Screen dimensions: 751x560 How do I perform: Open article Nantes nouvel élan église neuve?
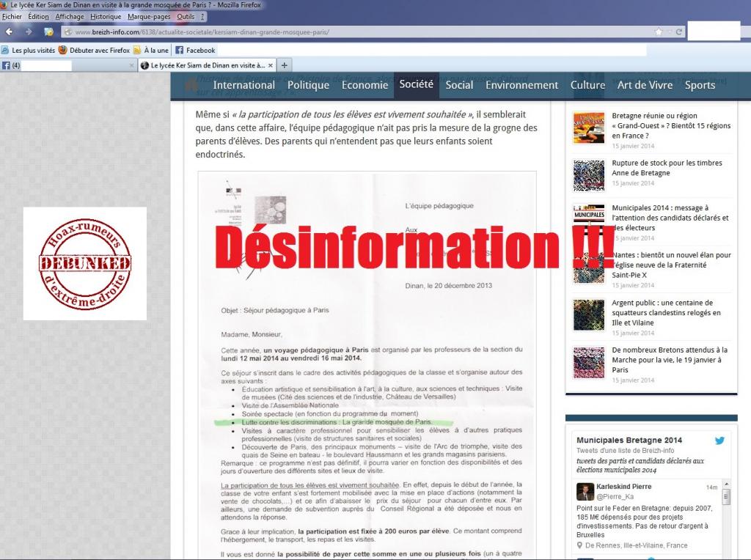click(672, 265)
